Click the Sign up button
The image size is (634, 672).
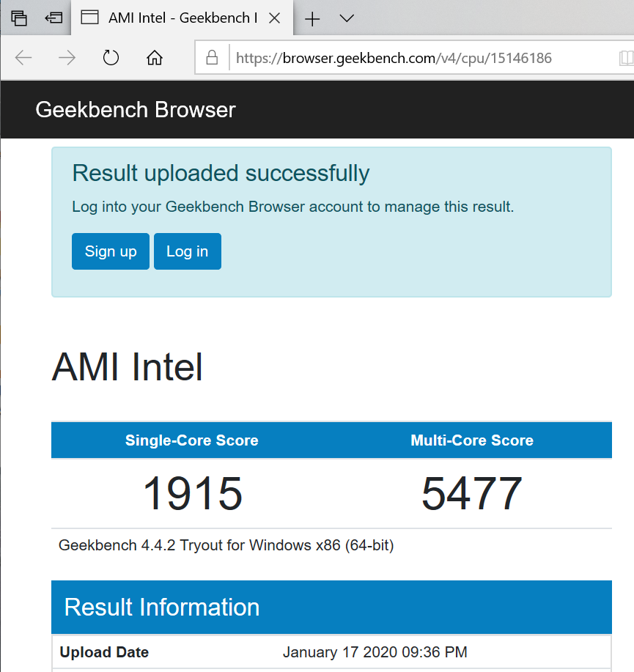(111, 251)
